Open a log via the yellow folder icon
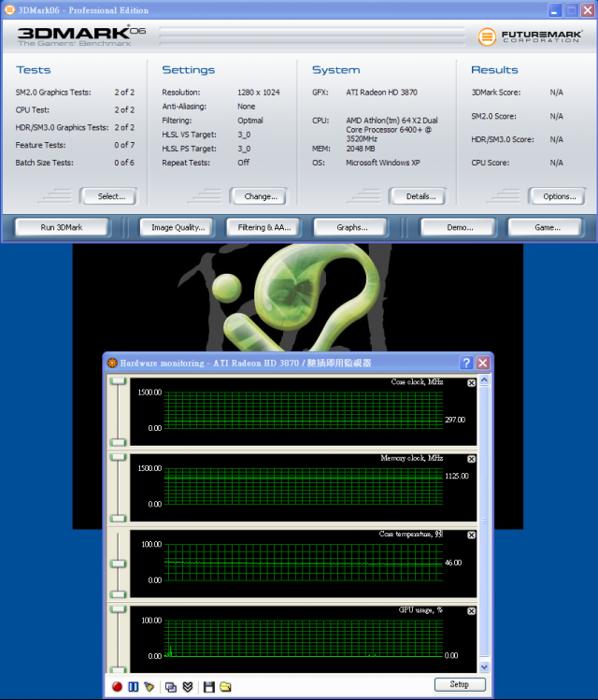This screenshot has width=598, height=700. (x=225, y=687)
